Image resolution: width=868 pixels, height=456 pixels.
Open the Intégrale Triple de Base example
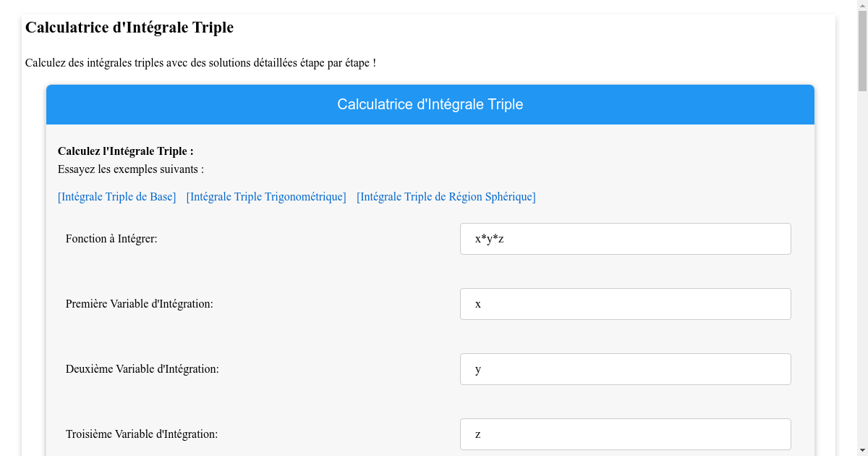(x=116, y=196)
